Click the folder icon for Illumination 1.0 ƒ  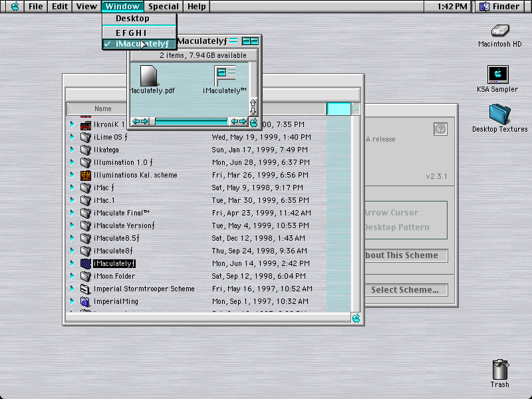tap(86, 162)
